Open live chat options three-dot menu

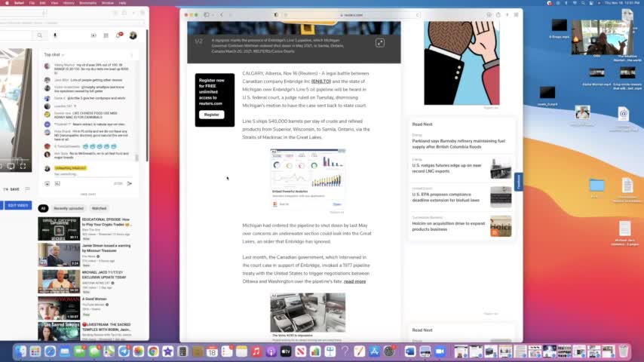[132, 54]
